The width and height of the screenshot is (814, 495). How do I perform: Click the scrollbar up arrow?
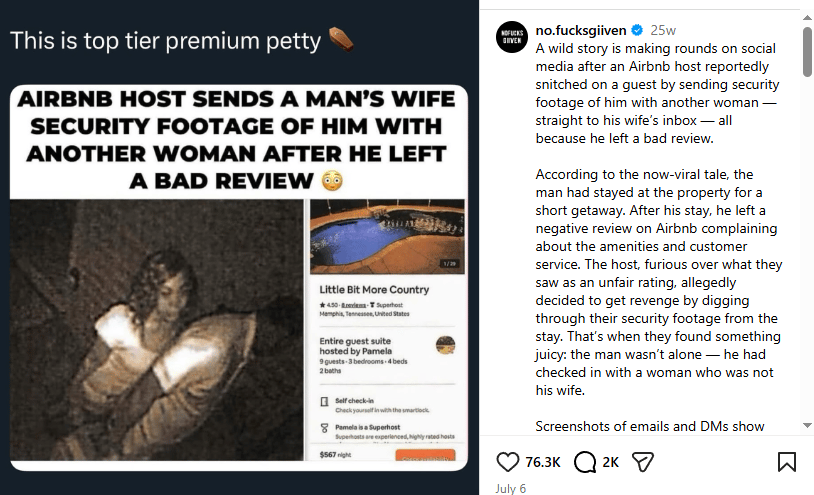[807, 17]
